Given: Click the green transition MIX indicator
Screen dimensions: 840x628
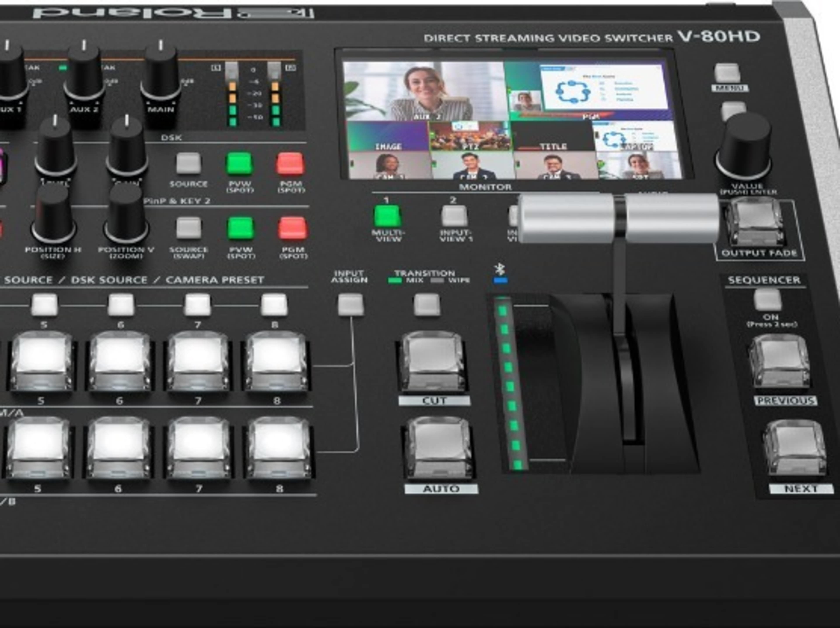Looking at the screenshot, I should 395,281.
